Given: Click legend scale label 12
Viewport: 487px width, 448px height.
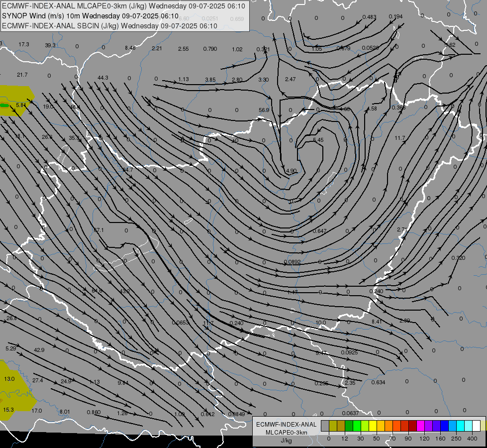Looking at the screenshot, I should [344, 439].
